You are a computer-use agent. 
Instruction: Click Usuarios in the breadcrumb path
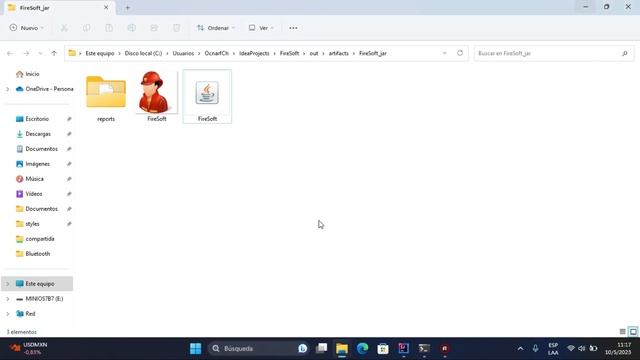click(183, 53)
